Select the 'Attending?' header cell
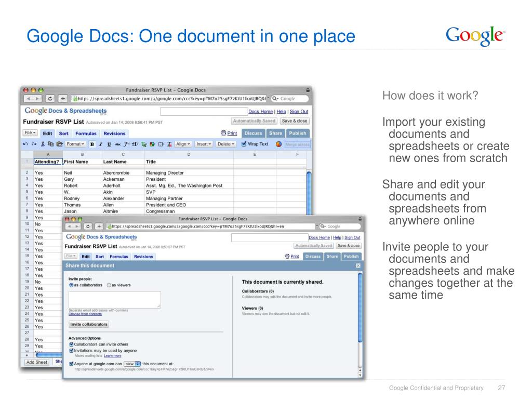This screenshot has height=399, width=532. (x=48, y=162)
